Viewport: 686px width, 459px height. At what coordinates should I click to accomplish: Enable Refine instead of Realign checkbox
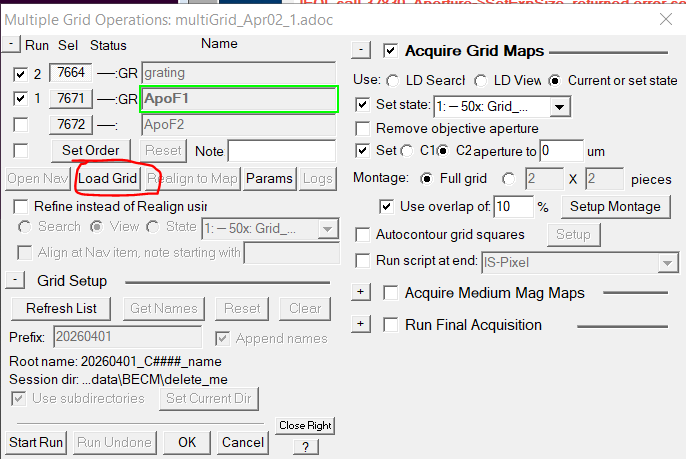21,207
